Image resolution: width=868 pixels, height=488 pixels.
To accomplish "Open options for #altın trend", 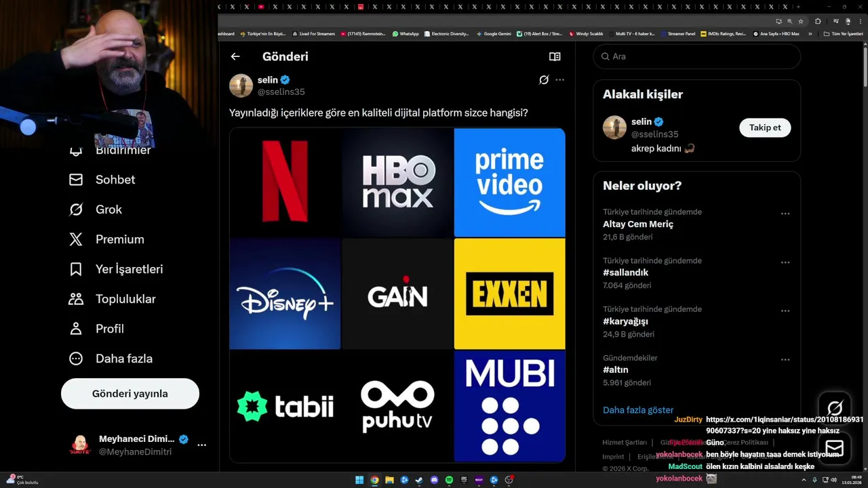I will click(x=785, y=360).
